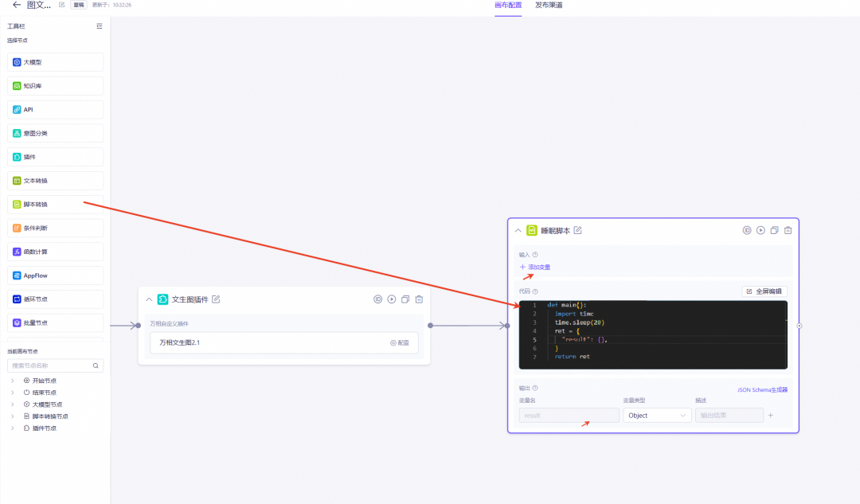Run the 睡眠脚本 node with play icon

760,230
